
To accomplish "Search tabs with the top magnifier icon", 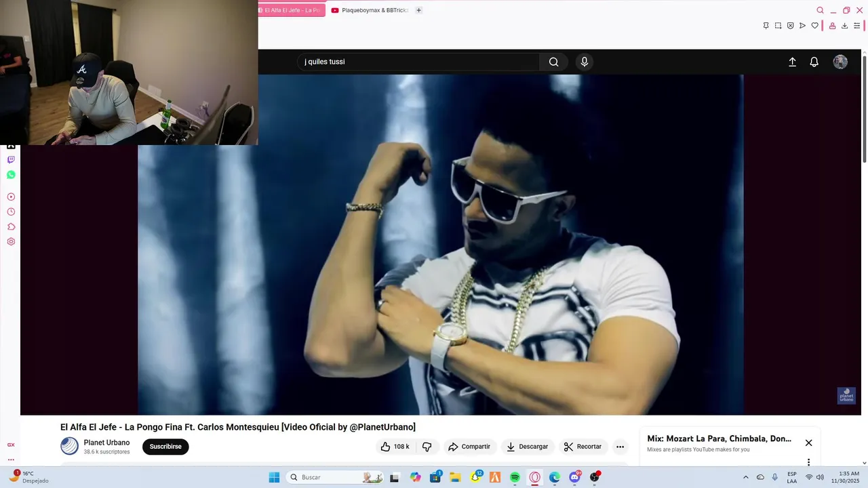I will (820, 10).
